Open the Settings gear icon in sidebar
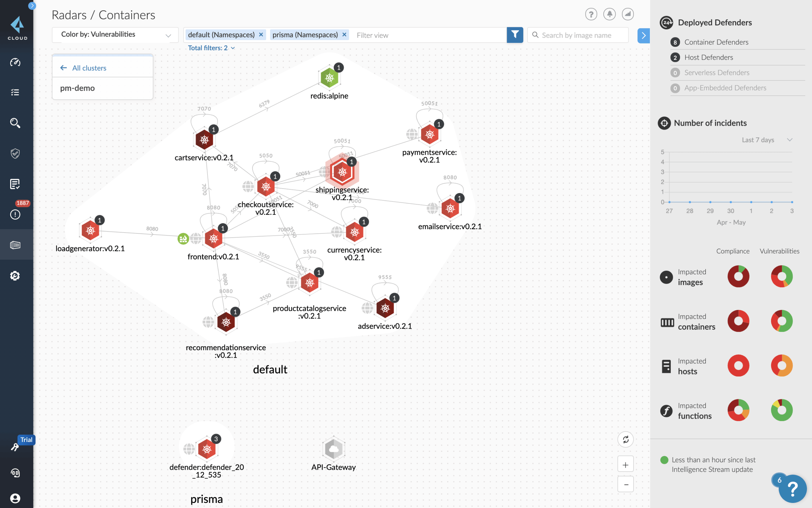Screen dimensions: 812x508 click(x=15, y=276)
